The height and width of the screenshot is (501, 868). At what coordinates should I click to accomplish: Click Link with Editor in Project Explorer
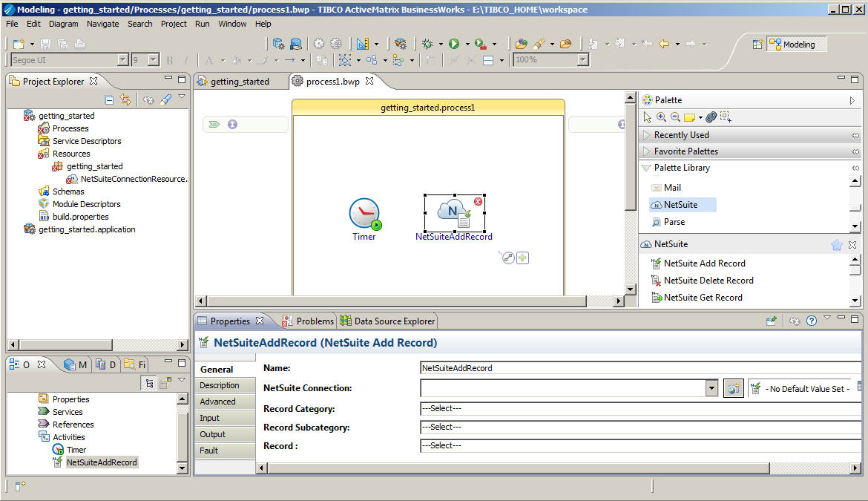click(125, 99)
